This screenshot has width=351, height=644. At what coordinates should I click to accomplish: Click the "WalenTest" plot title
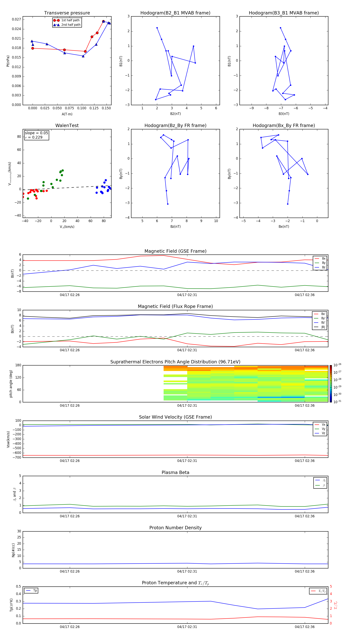pos(67,125)
